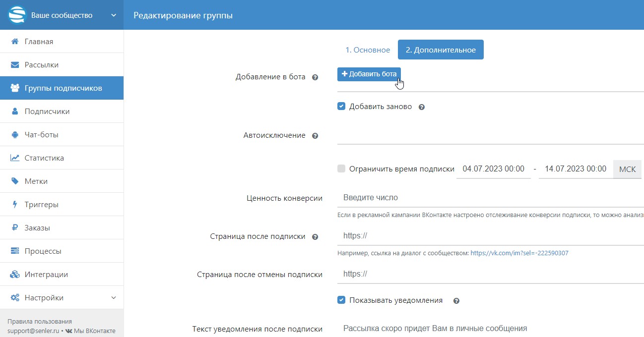644x337 pixels.
Task: Expand the Ваше сообщество dropdown
Action: 114,15
